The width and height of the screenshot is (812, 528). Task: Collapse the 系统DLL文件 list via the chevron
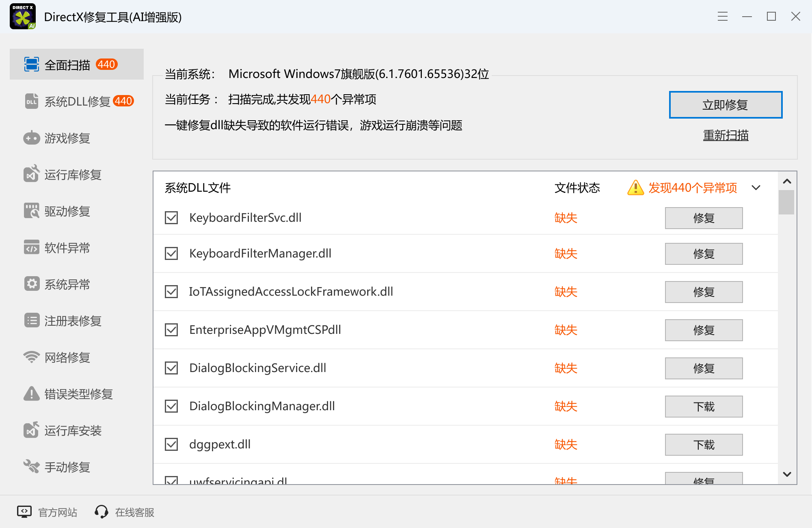coord(756,188)
